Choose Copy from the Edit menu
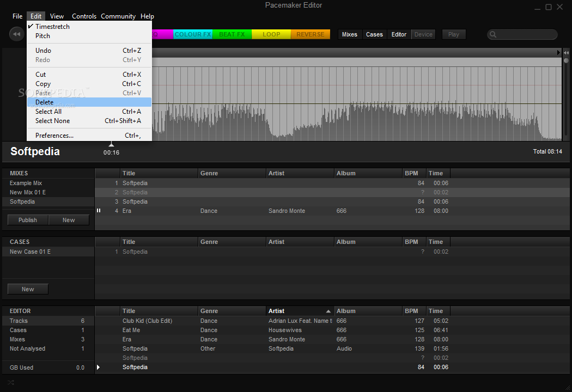 89,83
